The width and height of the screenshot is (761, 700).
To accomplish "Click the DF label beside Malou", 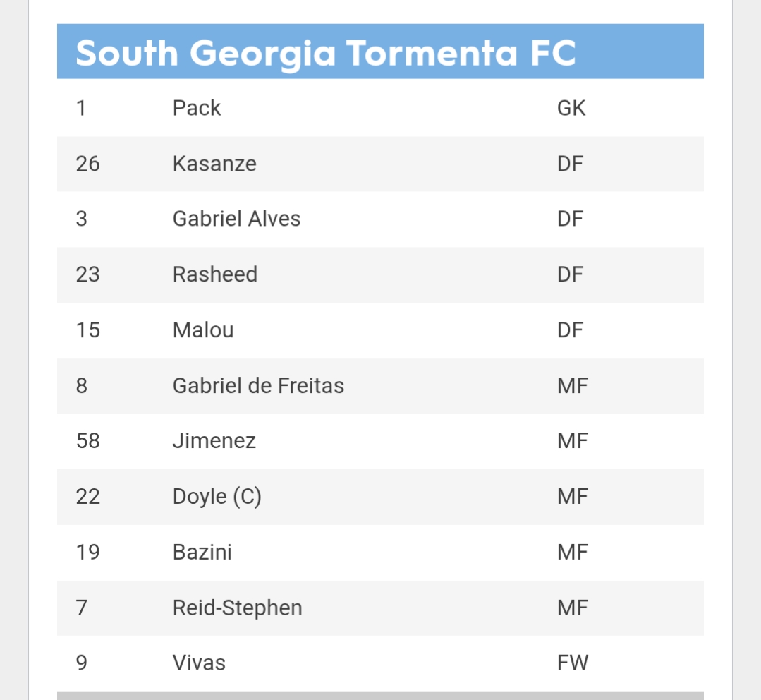I will click(571, 330).
